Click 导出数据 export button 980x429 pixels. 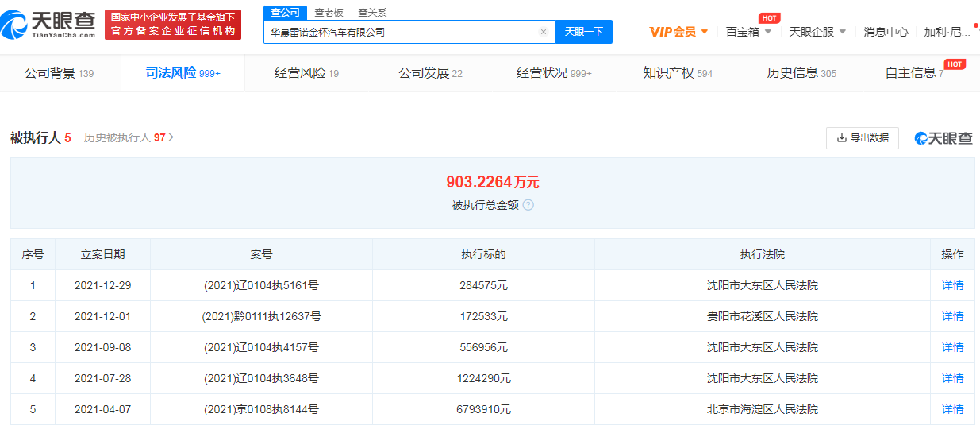coord(863,138)
